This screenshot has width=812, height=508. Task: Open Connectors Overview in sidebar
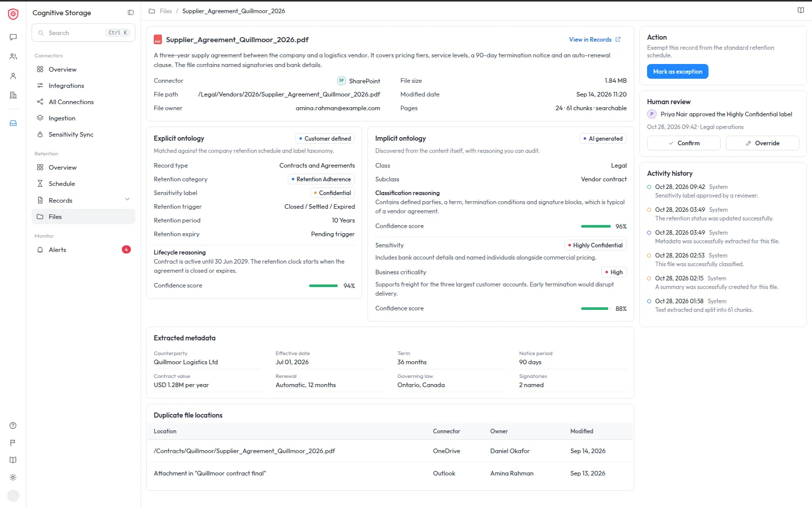83,70
